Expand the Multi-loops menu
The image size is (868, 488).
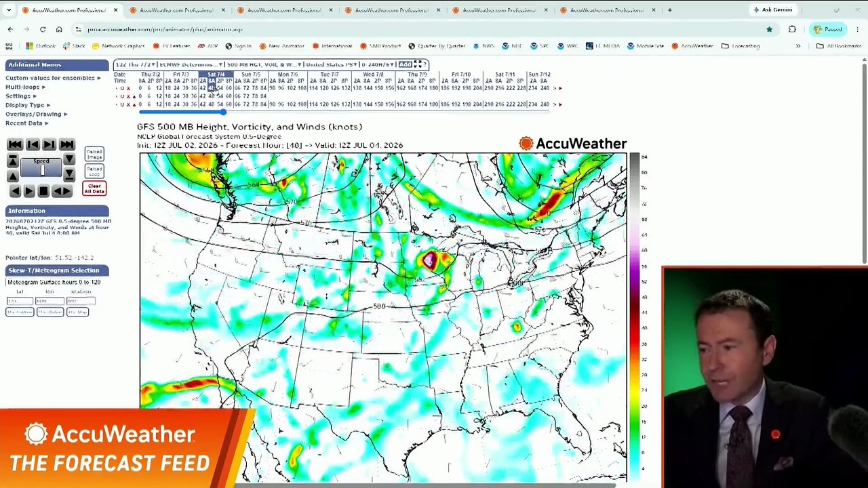click(25, 87)
